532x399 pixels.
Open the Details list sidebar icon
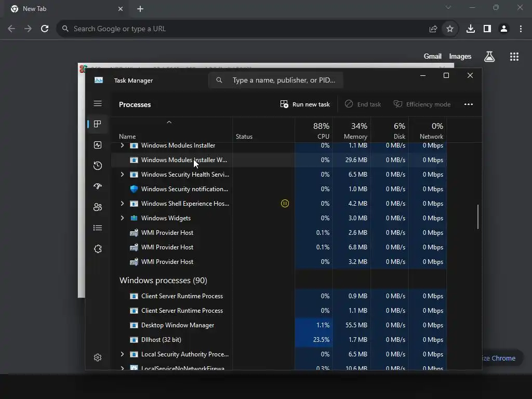[x=98, y=228]
